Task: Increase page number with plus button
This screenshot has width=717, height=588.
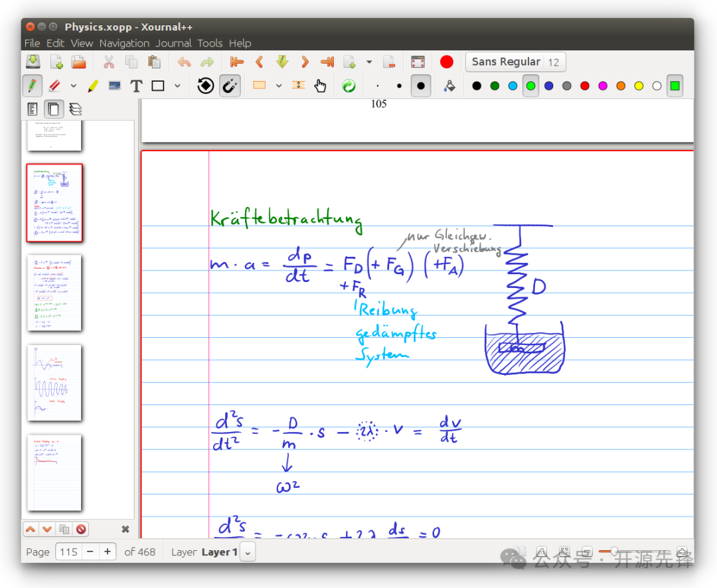Action: pos(108,552)
